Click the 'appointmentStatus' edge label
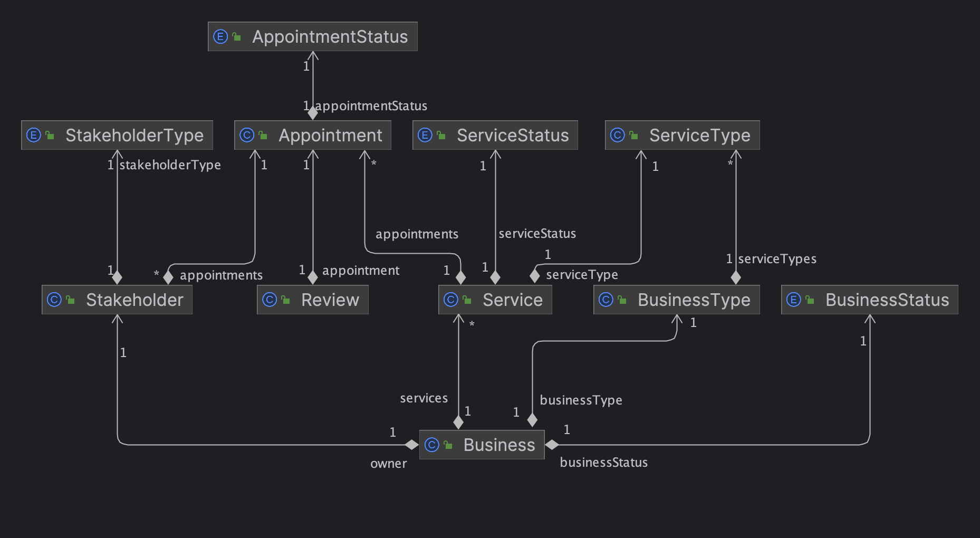This screenshot has width=980, height=538. [371, 106]
